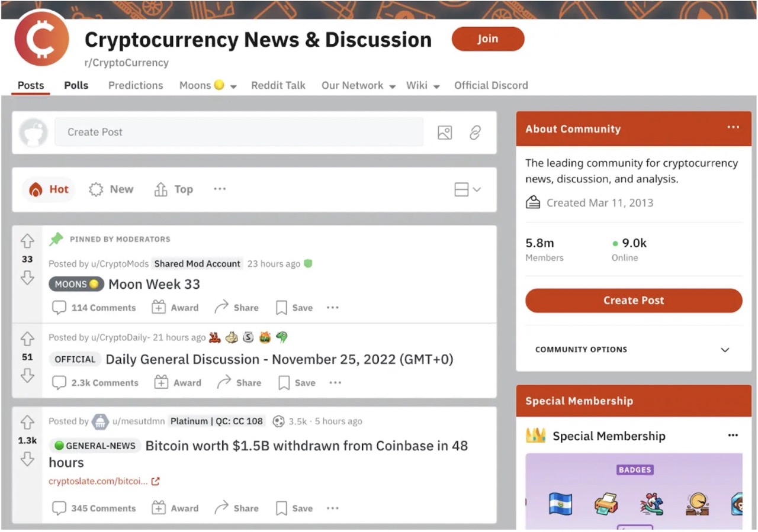Expand the Community Options section
The image size is (758, 532).
pyautogui.click(x=725, y=350)
